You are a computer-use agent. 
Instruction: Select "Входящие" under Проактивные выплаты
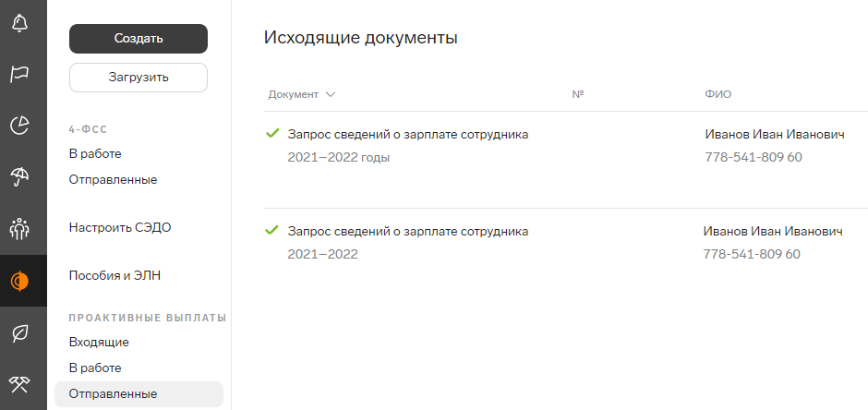(99, 342)
